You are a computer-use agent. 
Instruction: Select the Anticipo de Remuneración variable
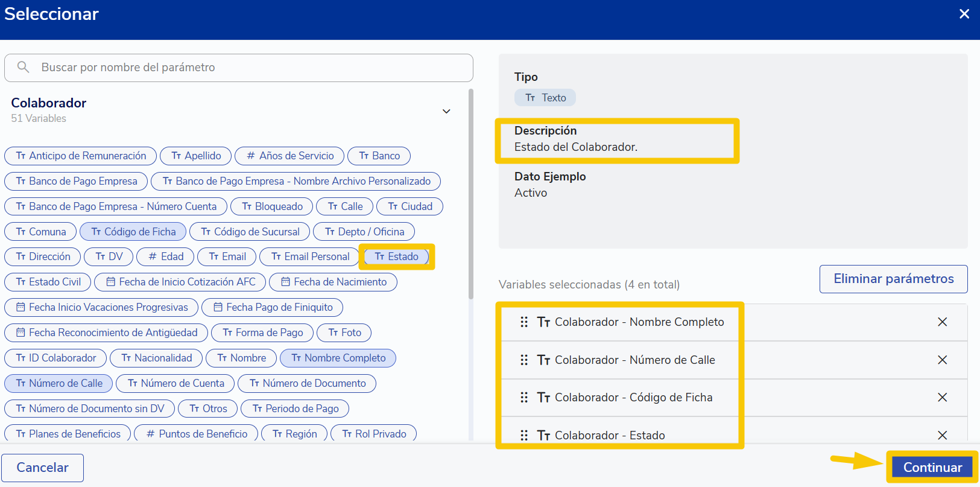[81, 156]
